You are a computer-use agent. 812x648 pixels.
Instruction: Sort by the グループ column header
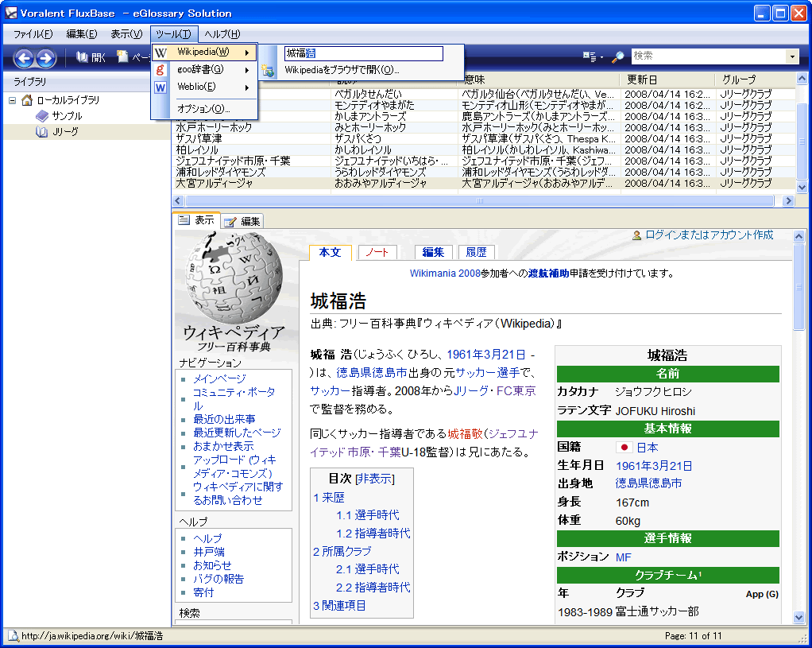coord(755,80)
